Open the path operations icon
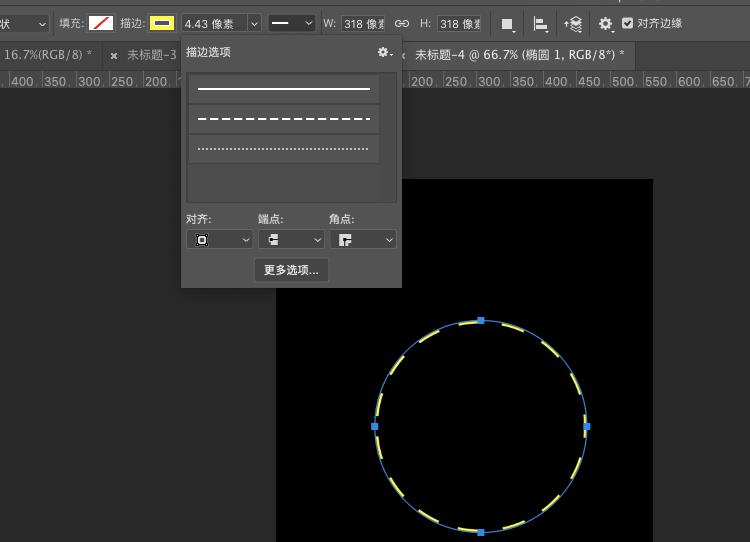Image resolution: width=750 pixels, height=542 pixels. (x=507, y=24)
